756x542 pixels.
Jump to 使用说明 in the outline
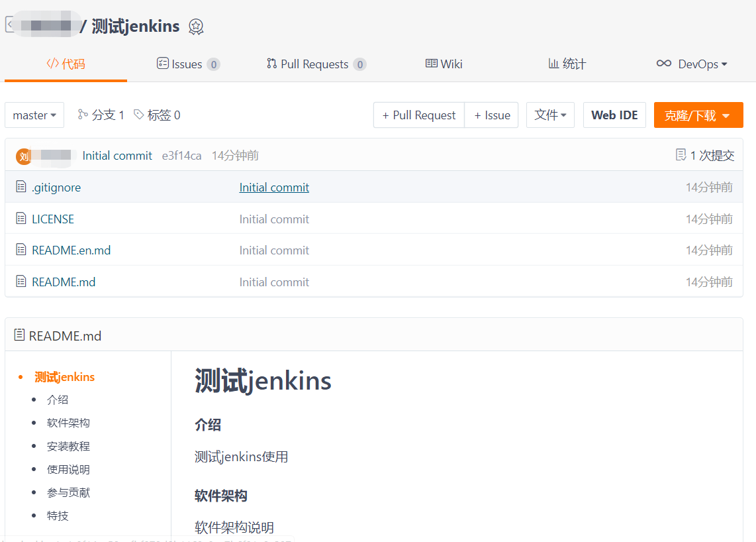[x=68, y=470]
